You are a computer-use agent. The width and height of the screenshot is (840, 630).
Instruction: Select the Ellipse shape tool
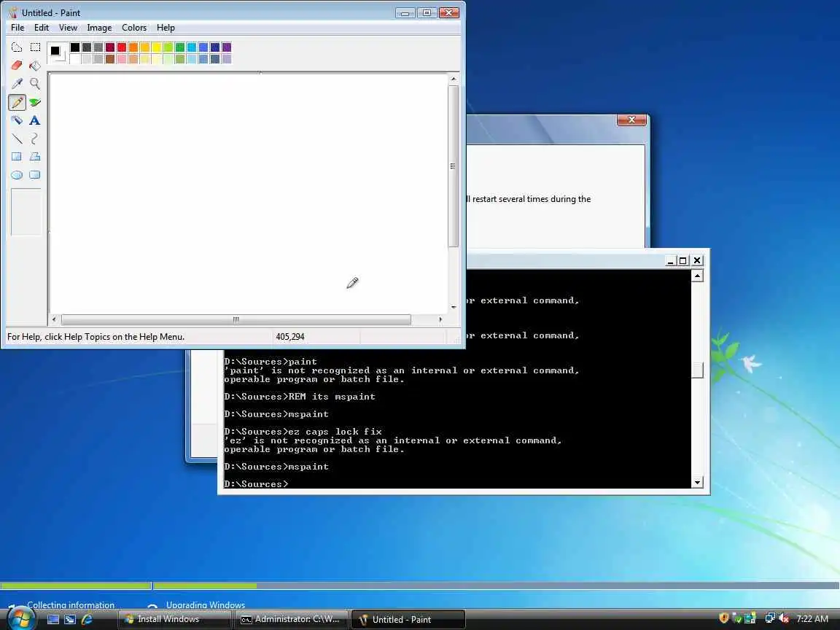tap(17, 175)
